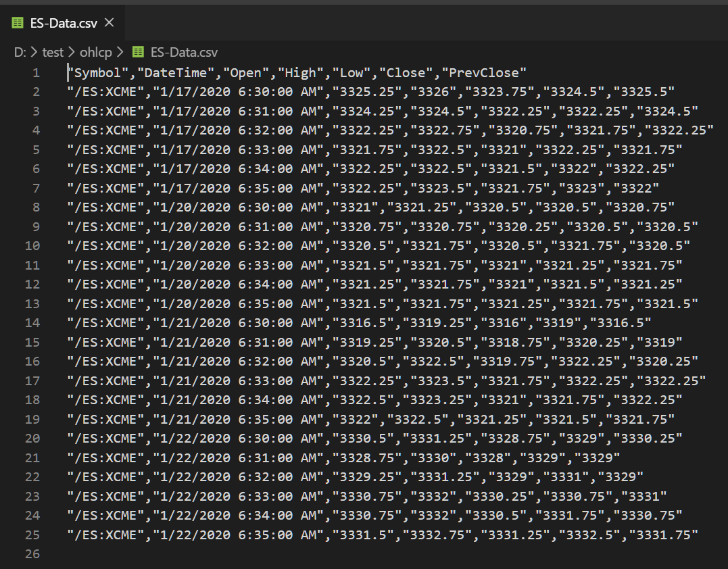Click line number 14 in the gutter

(x=32, y=322)
